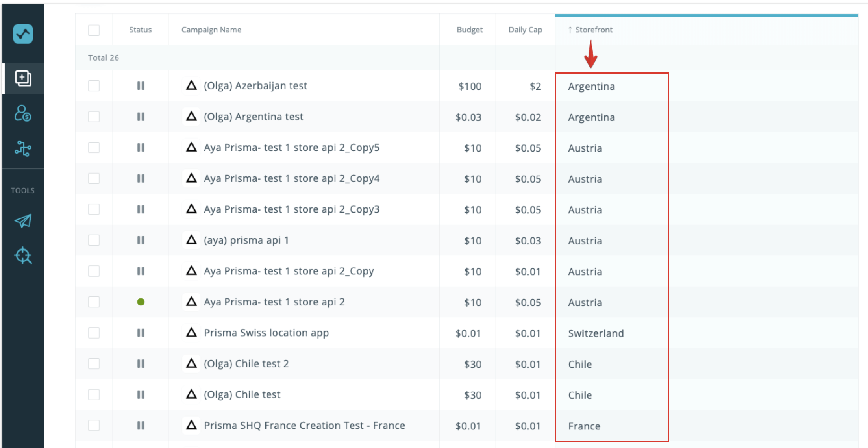Click the Status column header
Viewport: 868px width, 448px height.
click(x=141, y=30)
